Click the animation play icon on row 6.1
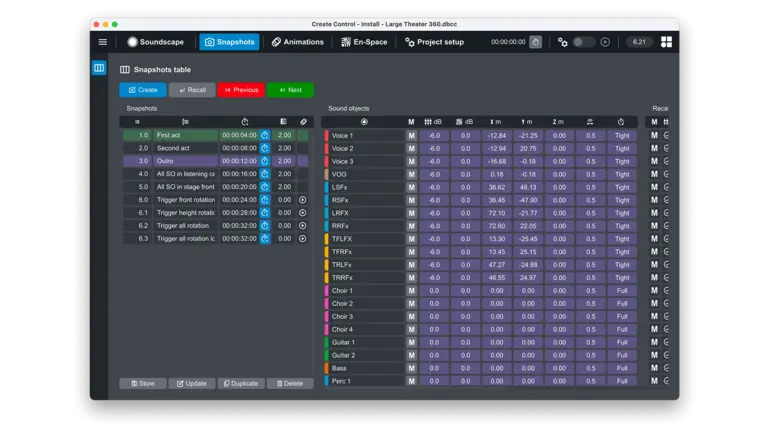The width and height of the screenshot is (768, 433). pyautogui.click(x=303, y=213)
